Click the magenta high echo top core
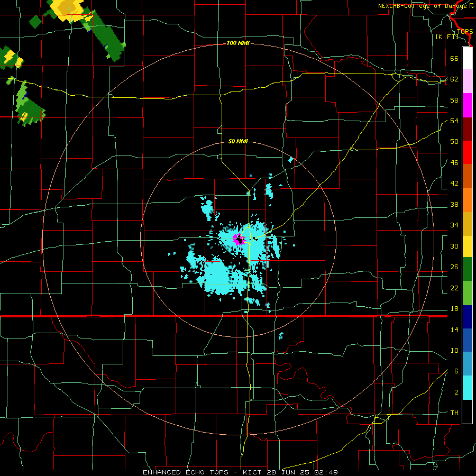This screenshot has width=476, height=476. [239, 239]
